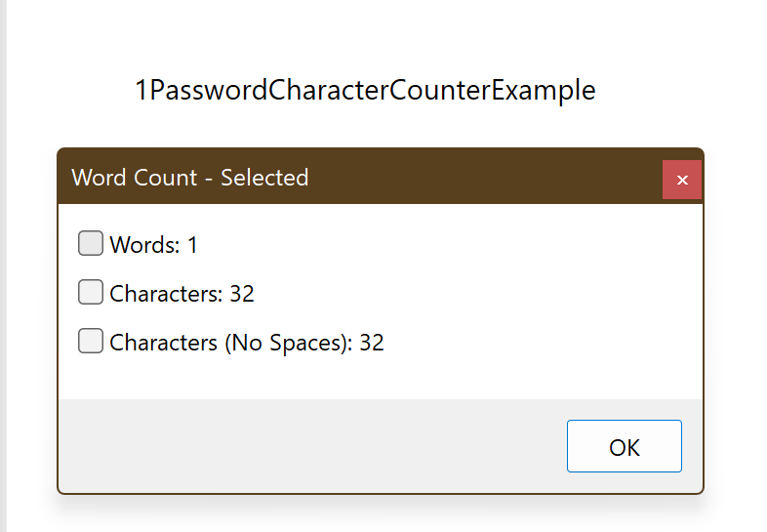Click the gray strip at the window's left edge
Image resolution: width=767 pixels, height=532 pixels.
point(3,266)
